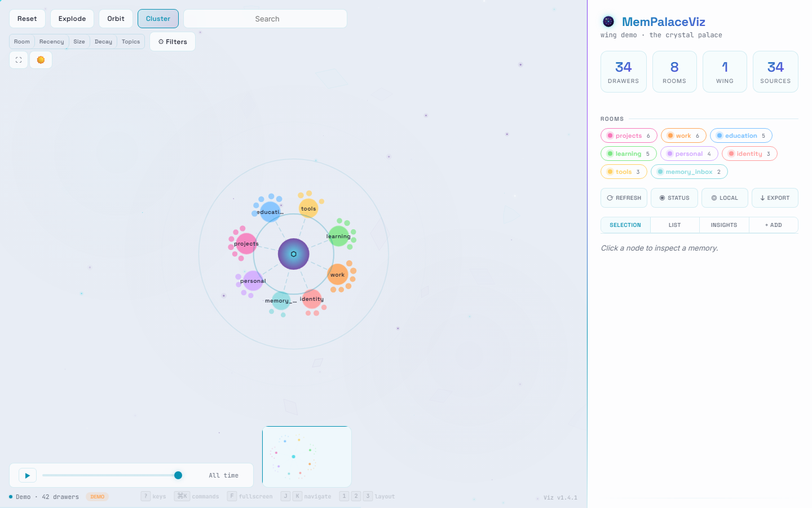The width and height of the screenshot is (812, 508).
Task: Focus the Search input field
Action: click(265, 19)
